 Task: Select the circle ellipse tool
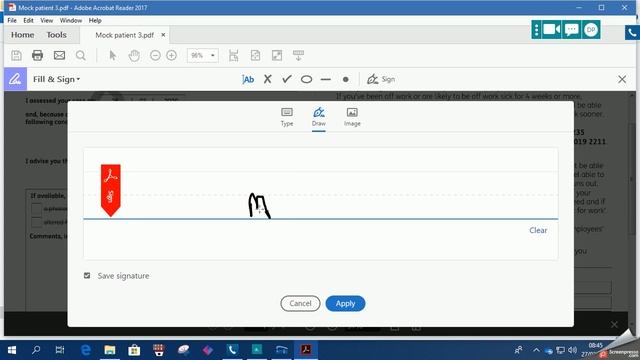click(x=307, y=79)
